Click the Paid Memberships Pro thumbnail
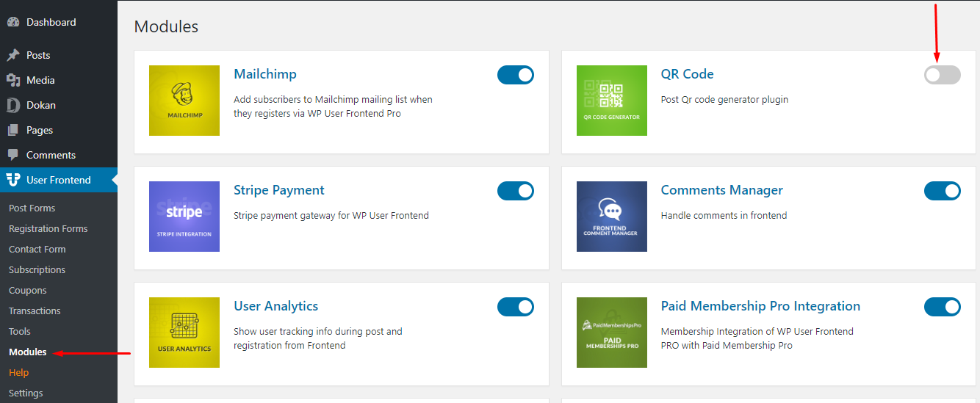This screenshot has height=403, width=980. click(x=612, y=333)
